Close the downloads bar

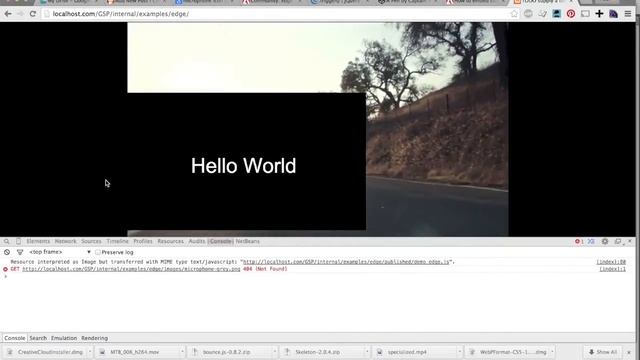tap(629, 352)
